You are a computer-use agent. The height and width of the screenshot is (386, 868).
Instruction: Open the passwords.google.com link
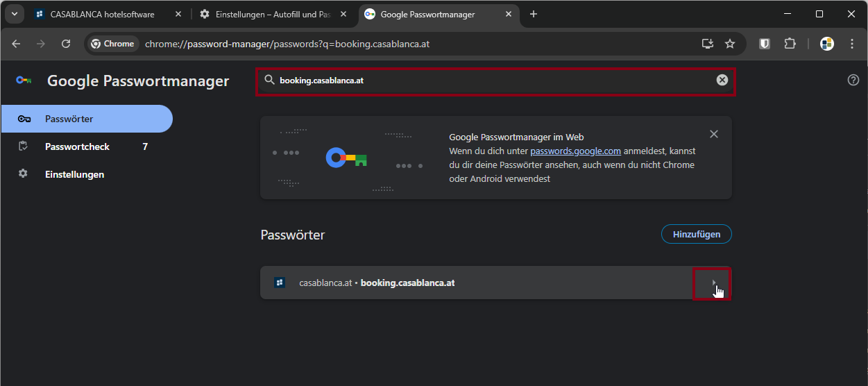tap(575, 151)
